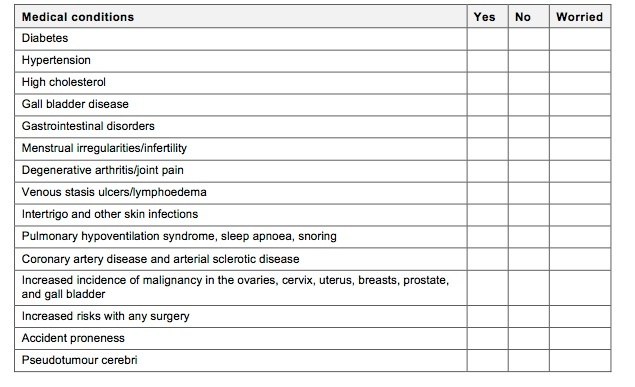The width and height of the screenshot is (635, 387).
Task: Select the Pseudotumour cerebri row label
Action: pyautogui.click(x=80, y=360)
